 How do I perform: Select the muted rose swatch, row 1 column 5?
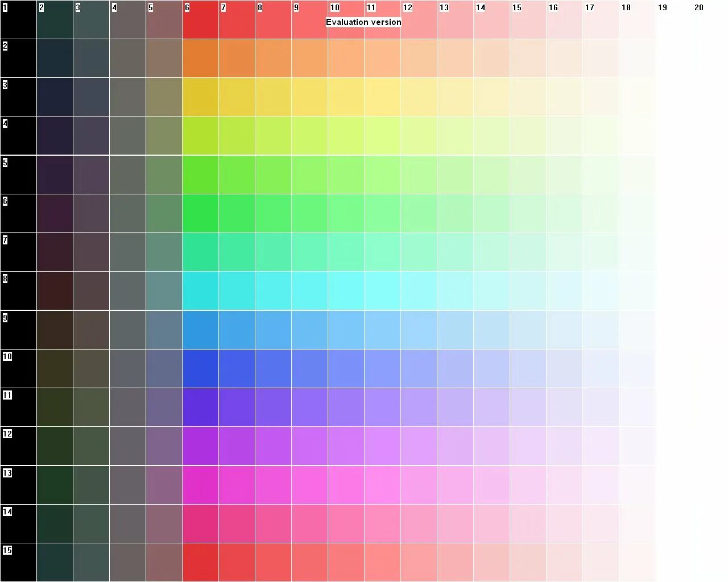[x=164, y=19]
